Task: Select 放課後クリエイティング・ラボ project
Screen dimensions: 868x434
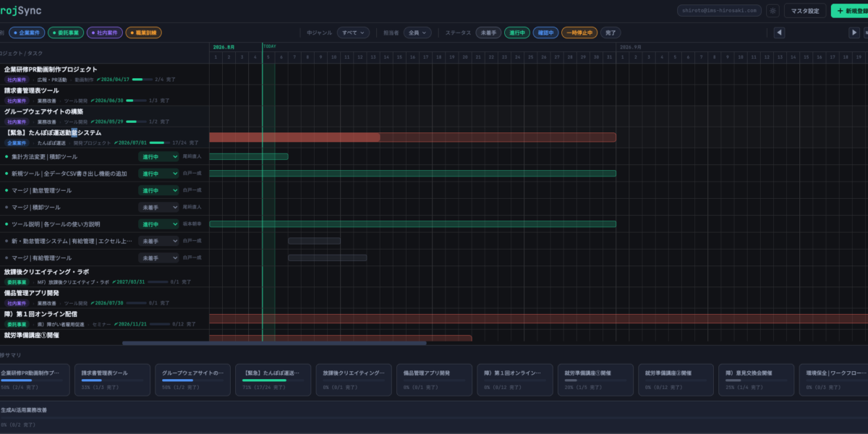Action: pos(105,276)
